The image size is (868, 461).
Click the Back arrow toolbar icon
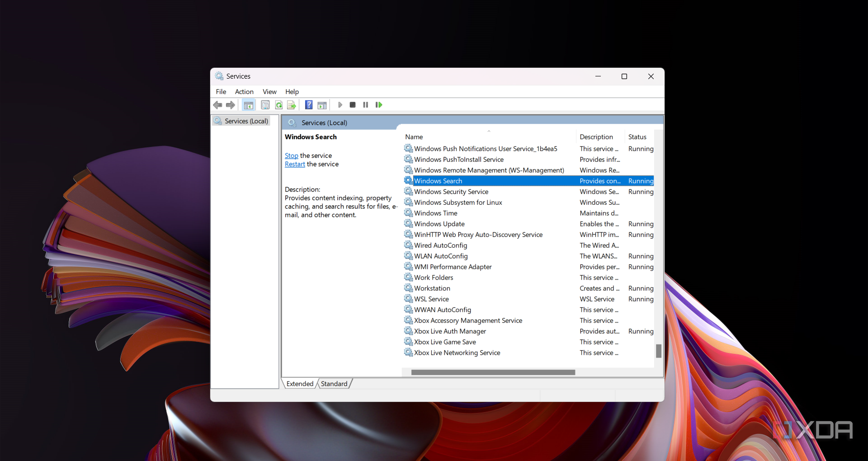pyautogui.click(x=217, y=105)
